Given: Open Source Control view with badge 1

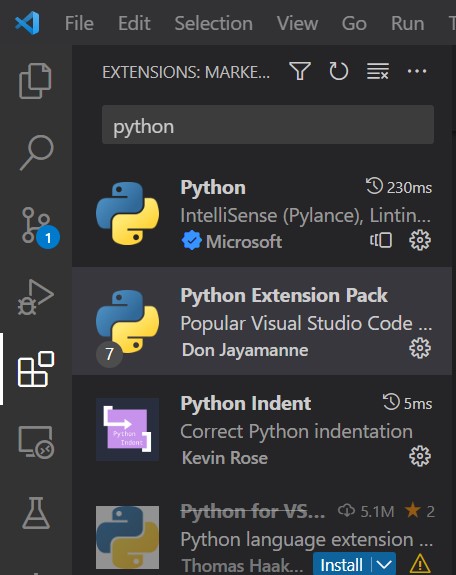Looking at the screenshot, I should 40,228.
